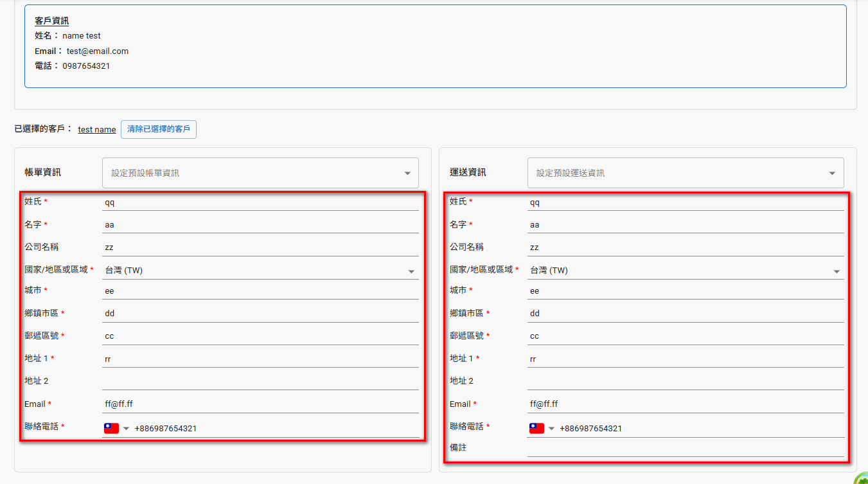This screenshot has width=868, height=484.
Task: Open the test name customer link
Action: coord(96,129)
